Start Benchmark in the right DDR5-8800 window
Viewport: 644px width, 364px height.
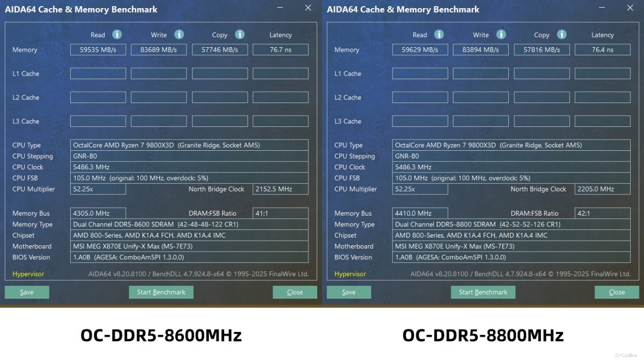(x=483, y=292)
